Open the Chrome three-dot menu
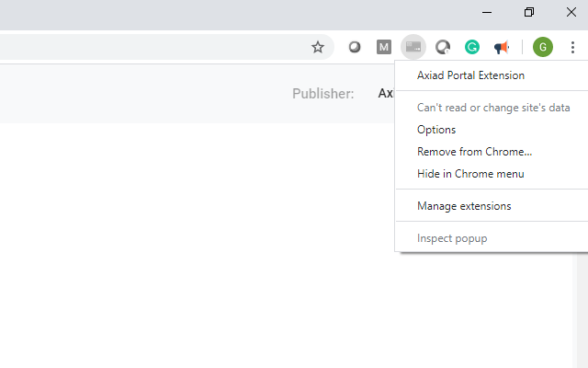 (572, 47)
